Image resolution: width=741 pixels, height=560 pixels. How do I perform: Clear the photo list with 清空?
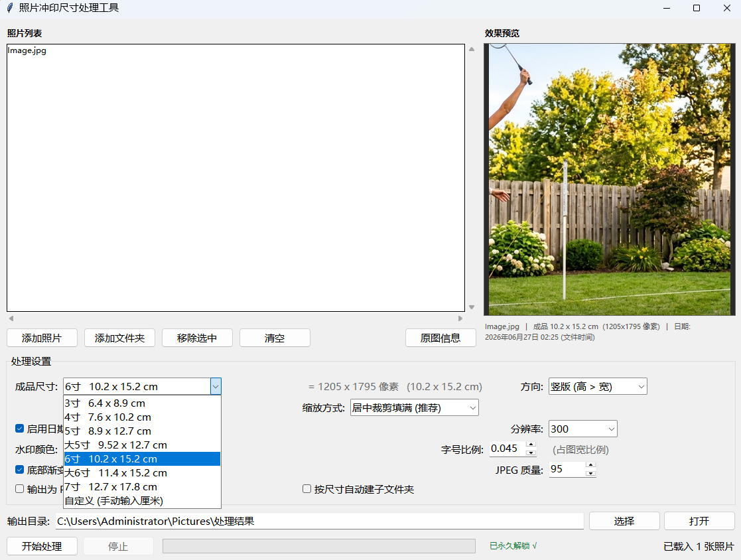pos(275,338)
